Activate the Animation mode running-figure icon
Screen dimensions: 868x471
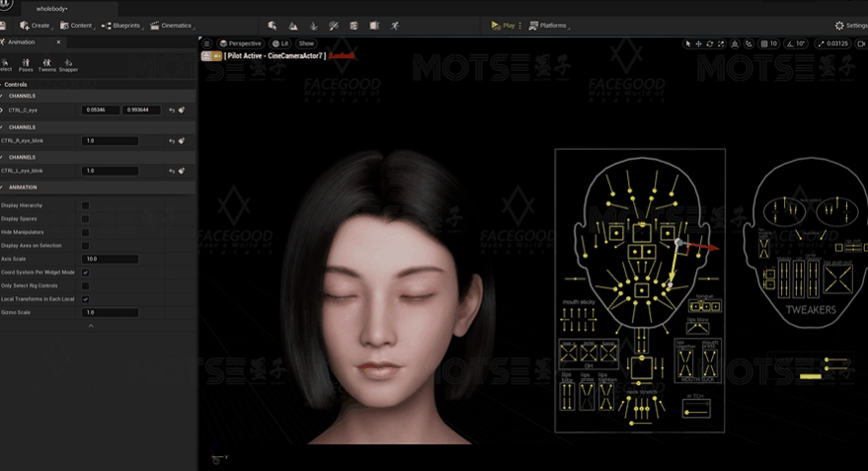point(395,26)
